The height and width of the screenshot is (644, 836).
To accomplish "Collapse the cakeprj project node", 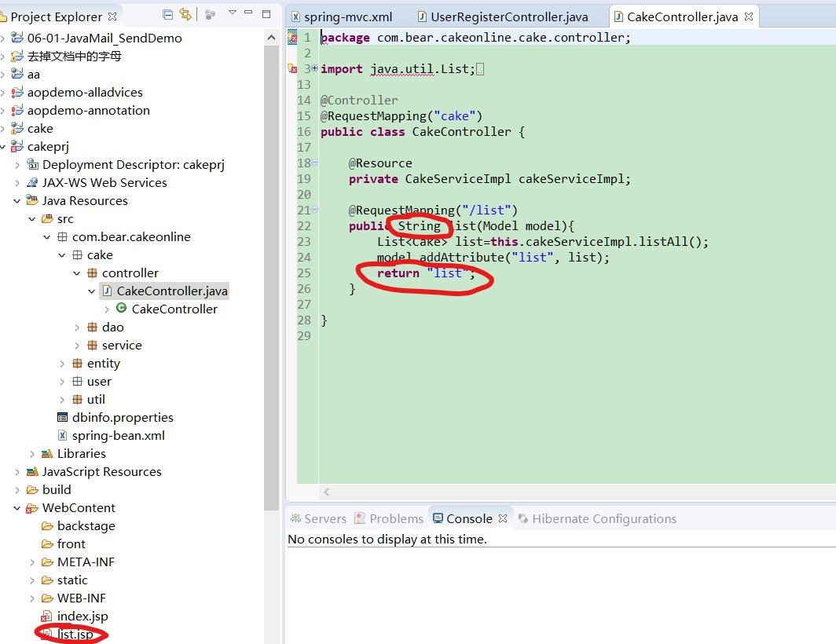I will coord(3,147).
